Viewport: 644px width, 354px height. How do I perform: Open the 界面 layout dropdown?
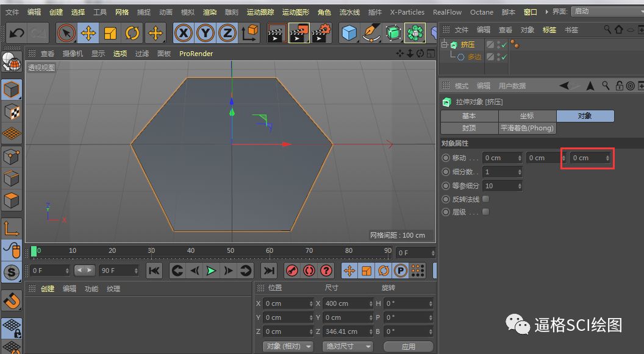(x=607, y=12)
